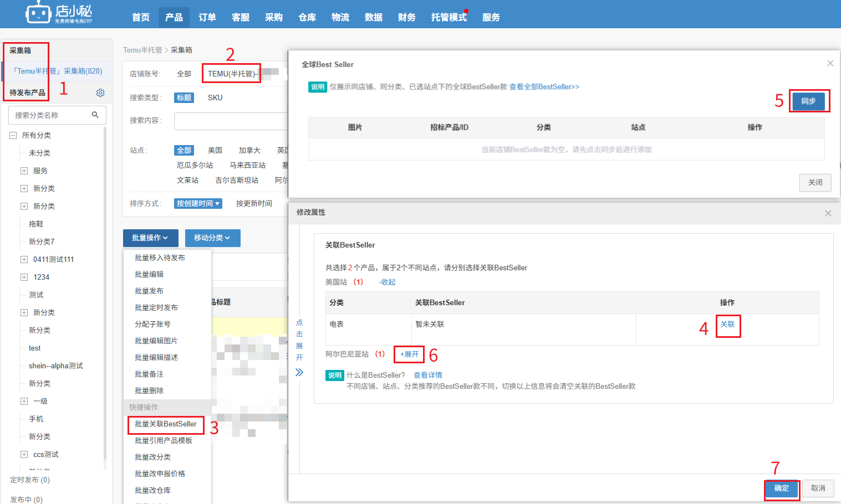841x504 pixels.
Task: Collapse the 所有分类 tree node
Action: point(13,135)
